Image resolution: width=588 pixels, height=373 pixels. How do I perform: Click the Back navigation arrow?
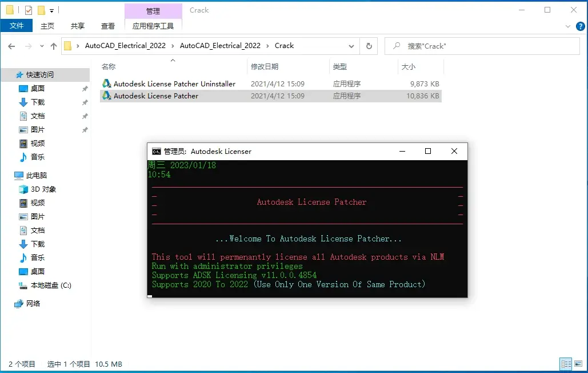pyautogui.click(x=11, y=46)
